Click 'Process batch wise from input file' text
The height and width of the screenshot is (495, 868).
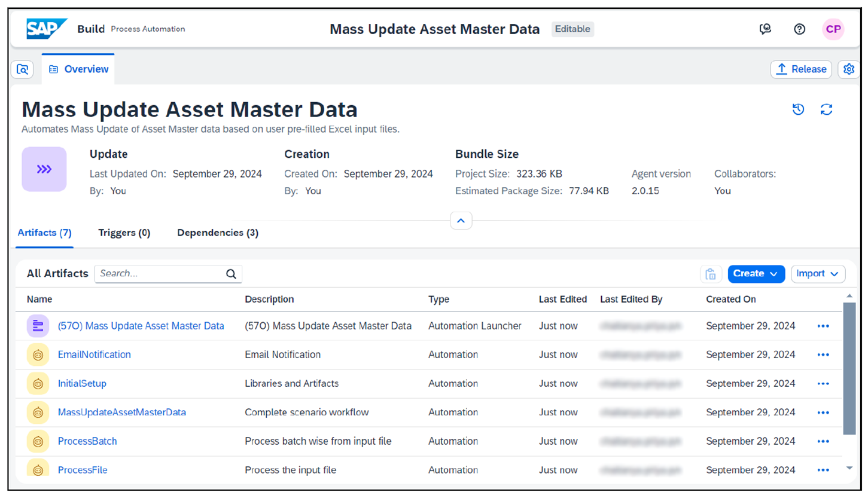pyautogui.click(x=318, y=441)
